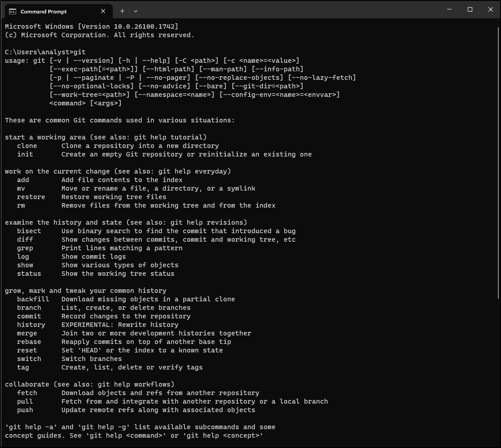Image resolution: width=501 pixels, height=448 pixels.
Task: Click the 'collaborate (see also' heading
Action: (x=89, y=384)
